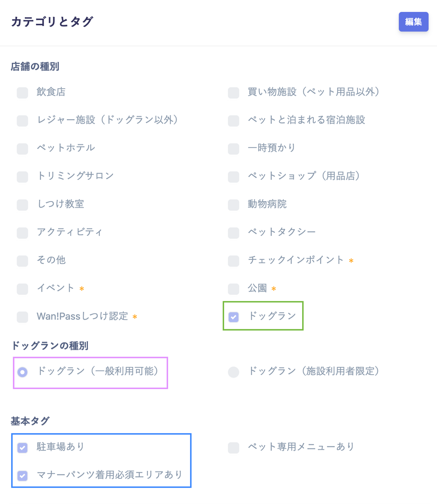
Task: Check the 買い物施設 checkbox
Action: coord(233,93)
